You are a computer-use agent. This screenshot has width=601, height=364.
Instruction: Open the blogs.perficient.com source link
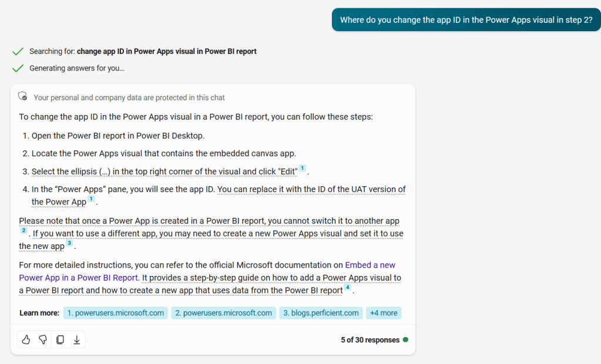[321, 313]
